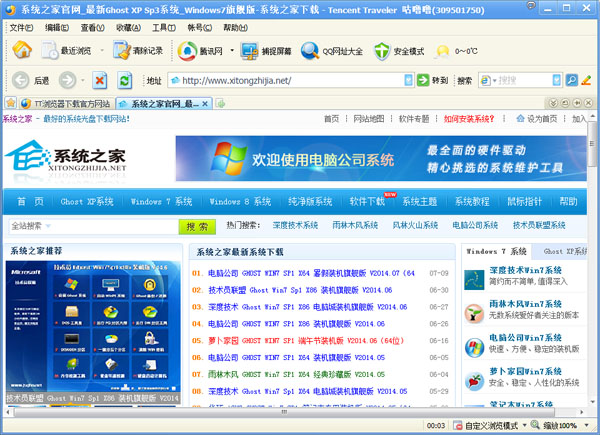The height and width of the screenshot is (435, 600).
Task: Click the horizontal scrollbar thumb at the bottom
Action: (284, 412)
